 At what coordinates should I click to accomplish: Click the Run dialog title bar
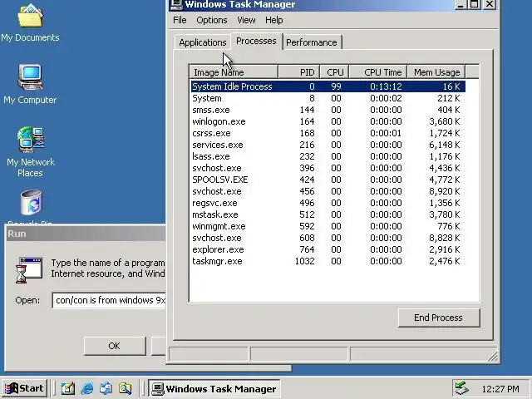click(x=86, y=234)
